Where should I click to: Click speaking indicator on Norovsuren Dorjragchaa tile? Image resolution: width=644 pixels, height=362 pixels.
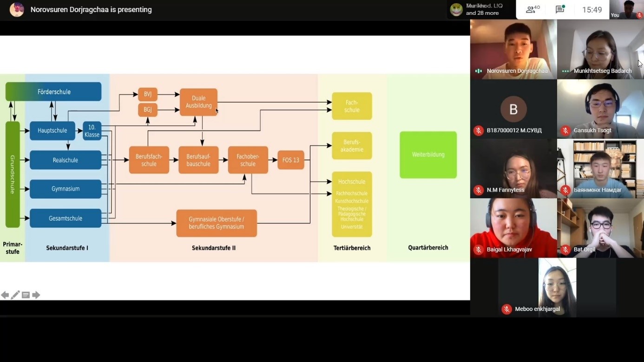coord(479,71)
